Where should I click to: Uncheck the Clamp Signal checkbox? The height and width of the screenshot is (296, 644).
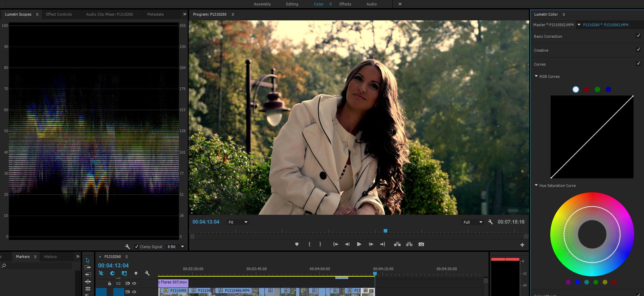(136, 247)
